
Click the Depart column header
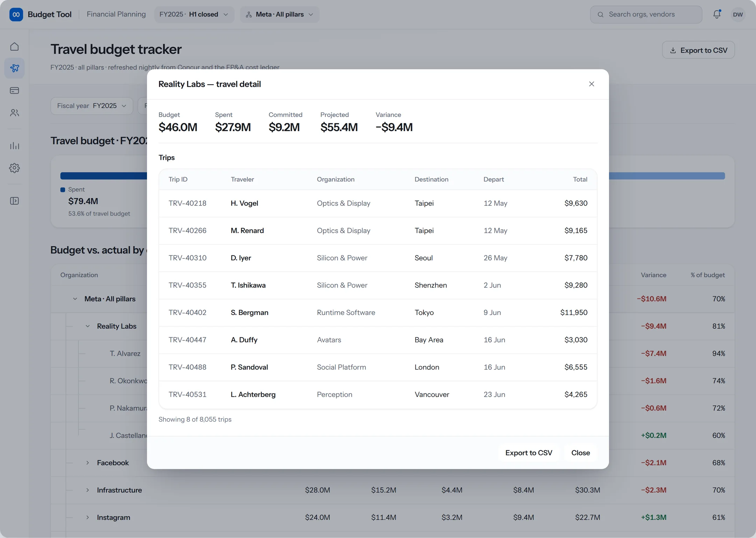click(493, 179)
